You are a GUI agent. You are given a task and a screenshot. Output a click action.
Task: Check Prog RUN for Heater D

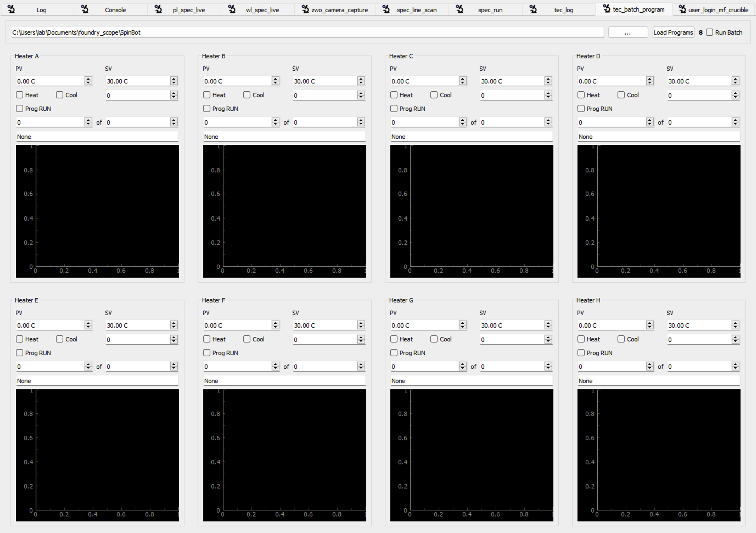click(x=581, y=109)
